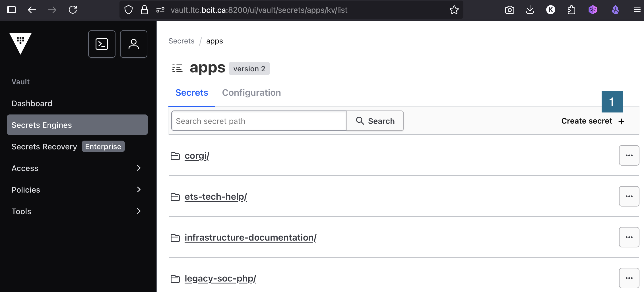Open the browser downloads icon
Viewport: 644px width, 292px height.
pyautogui.click(x=530, y=10)
